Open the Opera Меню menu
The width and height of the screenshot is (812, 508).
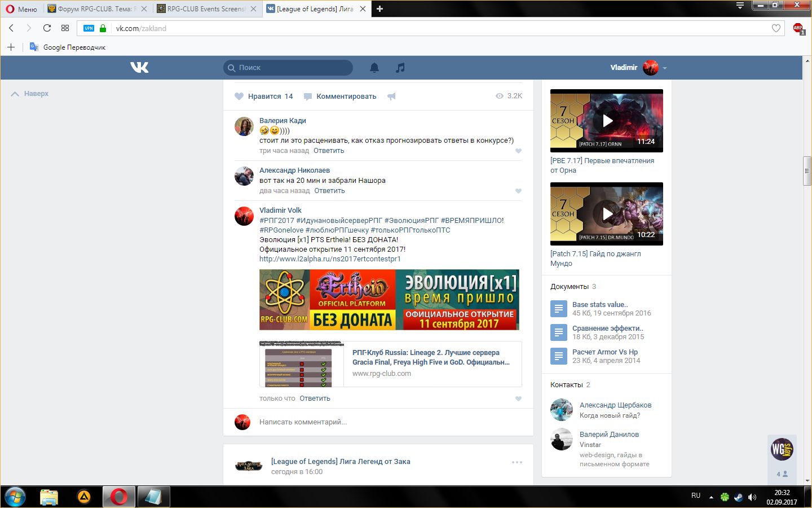coord(21,9)
